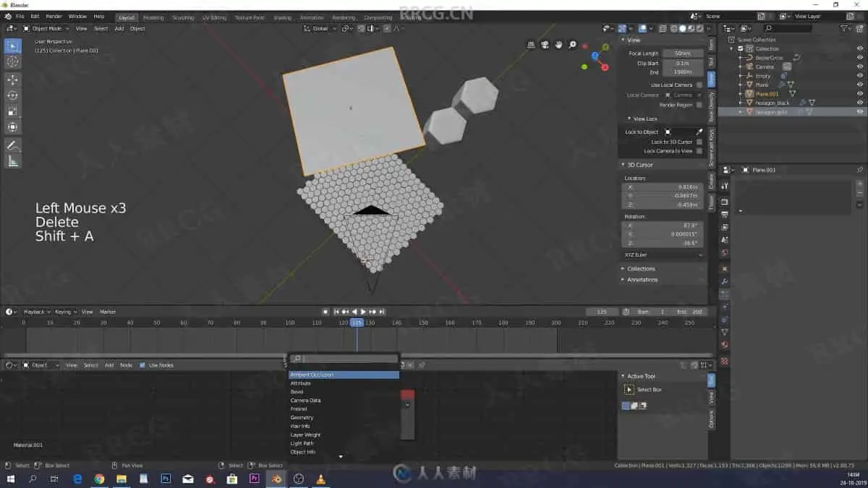The image size is (868, 488).
Task: Enable the Use Local Camera checkbox
Action: (699, 85)
